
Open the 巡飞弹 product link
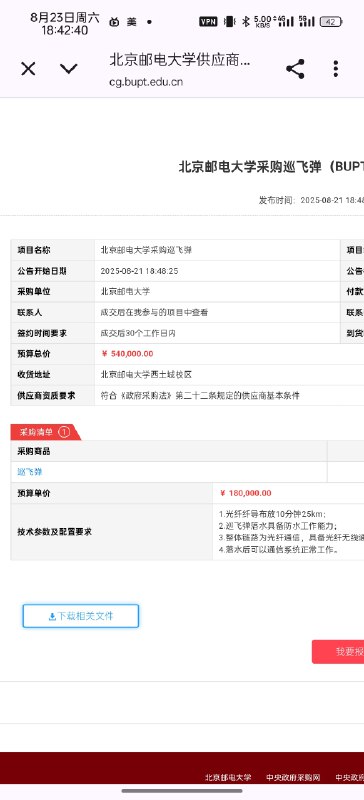(x=30, y=472)
